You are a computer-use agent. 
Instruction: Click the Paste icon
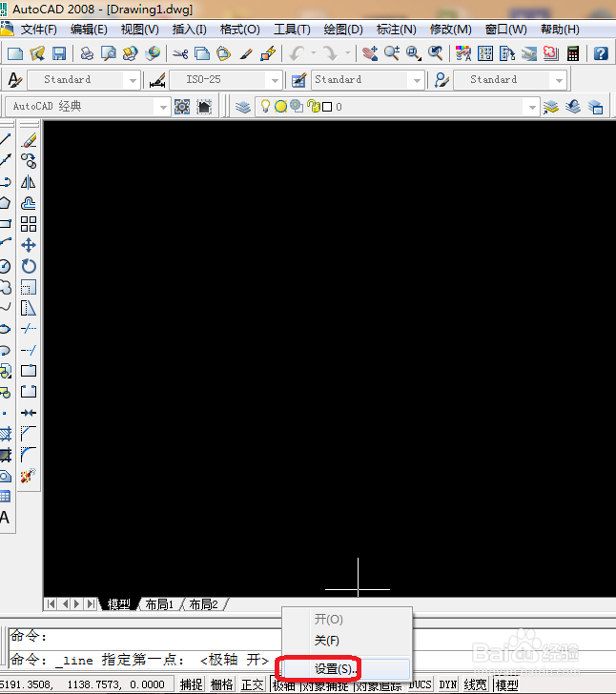coord(224,54)
